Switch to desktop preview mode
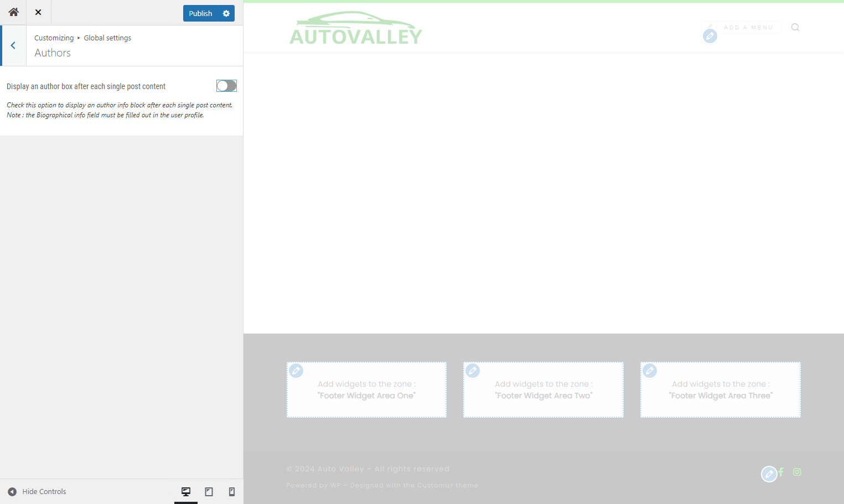The width and height of the screenshot is (844, 504). coord(186,491)
